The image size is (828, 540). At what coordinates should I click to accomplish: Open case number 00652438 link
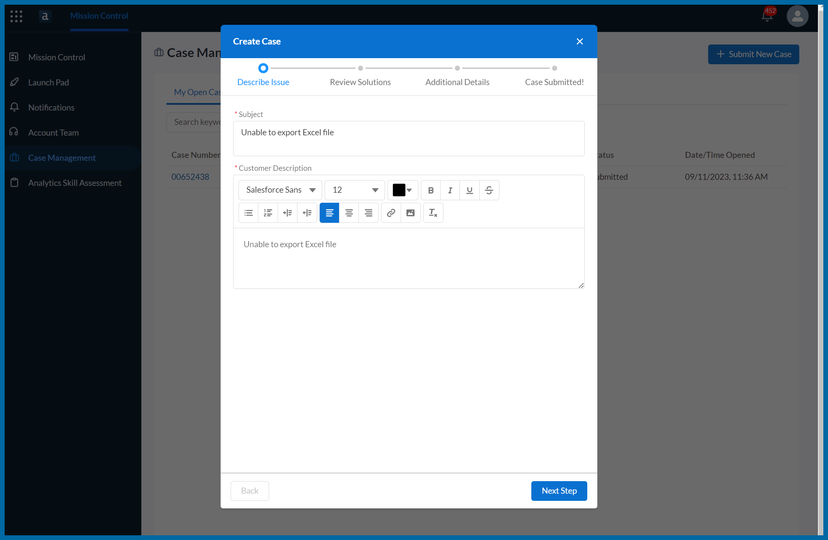click(190, 177)
